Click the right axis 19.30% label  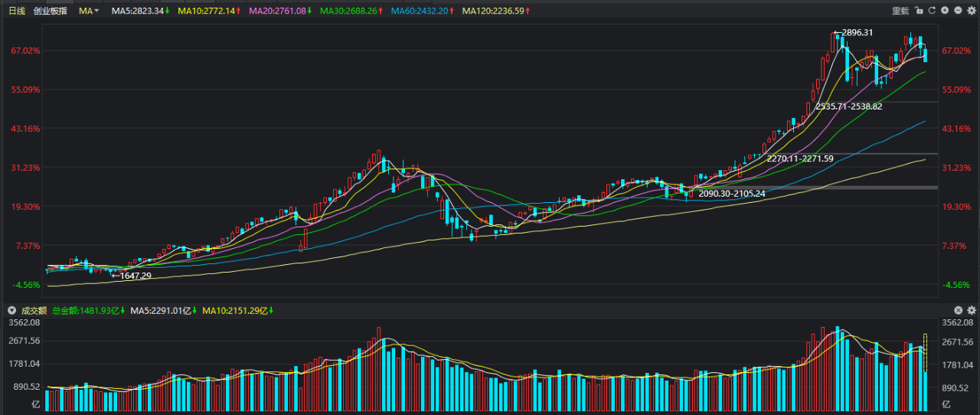click(x=957, y=207)
